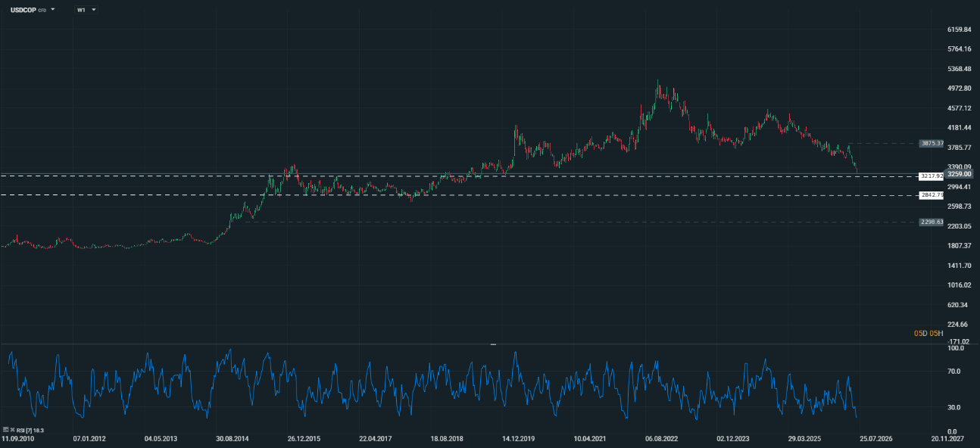Click date axis label 11.09.2010
980x448 pixels.
point(17,438)
